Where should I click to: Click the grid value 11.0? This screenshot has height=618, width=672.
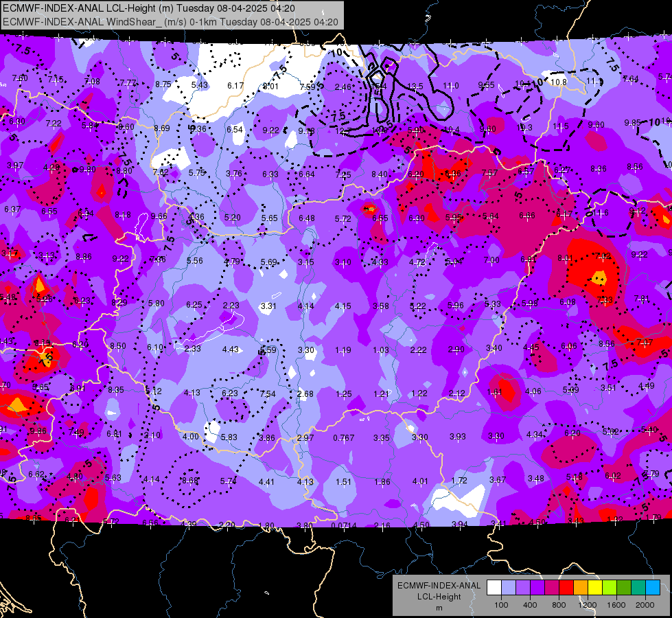451,86
